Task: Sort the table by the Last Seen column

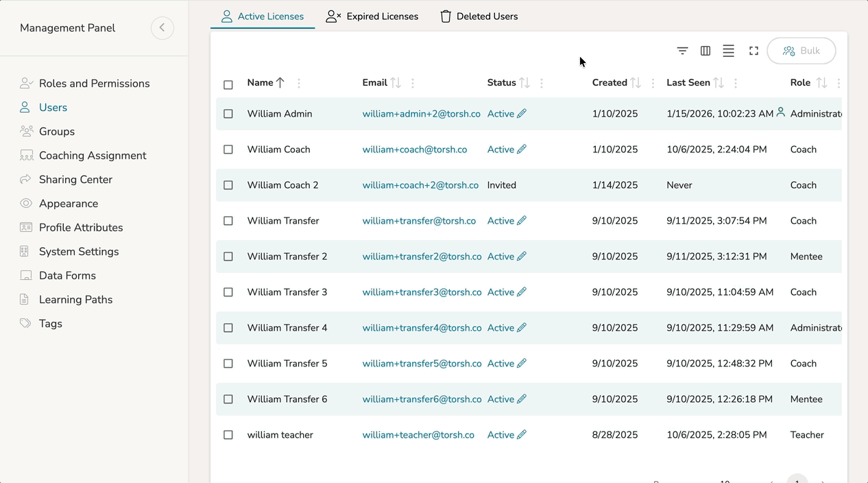Action: pyautogui.click(x=718, y=83)
